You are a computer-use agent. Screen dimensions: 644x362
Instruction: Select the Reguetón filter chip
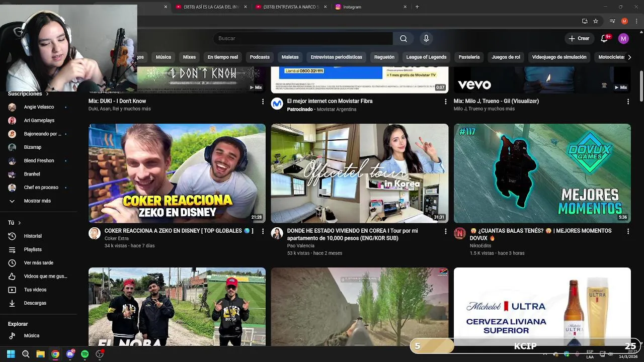384,57
